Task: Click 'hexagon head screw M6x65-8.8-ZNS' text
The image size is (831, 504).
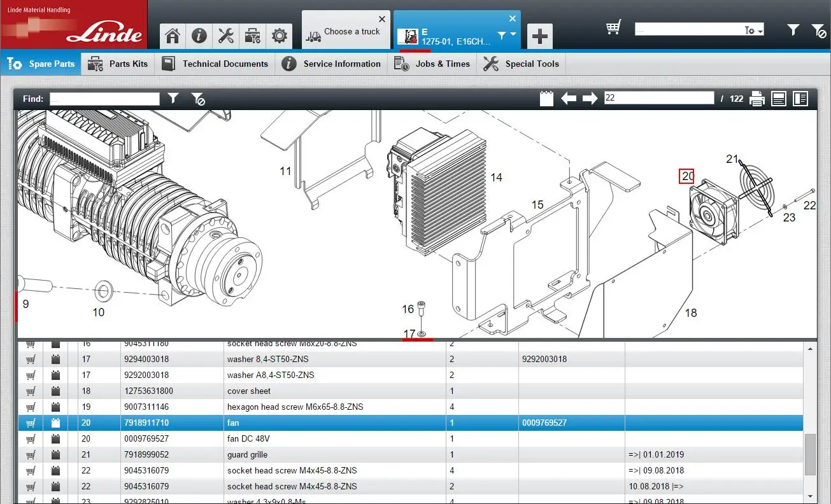Action: 295,407
